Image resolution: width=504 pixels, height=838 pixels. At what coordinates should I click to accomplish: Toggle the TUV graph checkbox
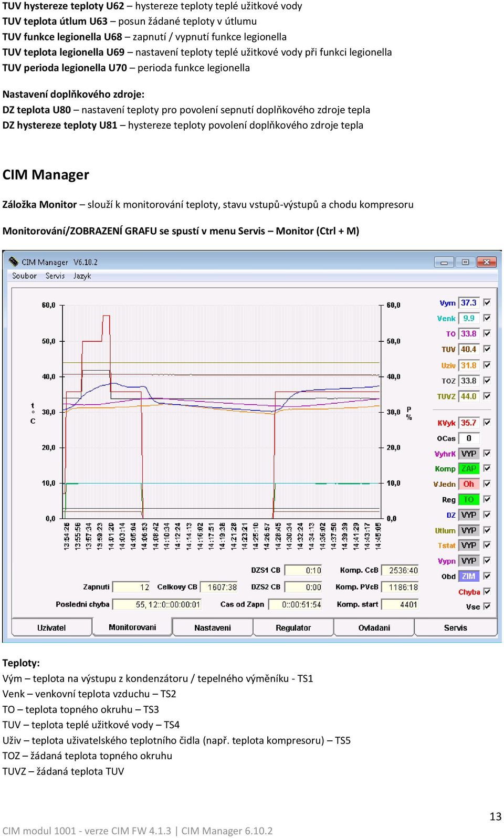pyautogui.click(x=487, y=349)
